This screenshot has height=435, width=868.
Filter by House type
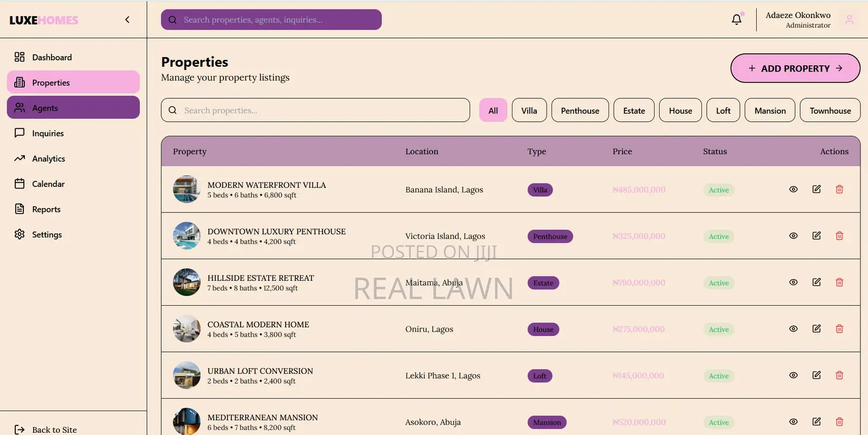(681, 110)
